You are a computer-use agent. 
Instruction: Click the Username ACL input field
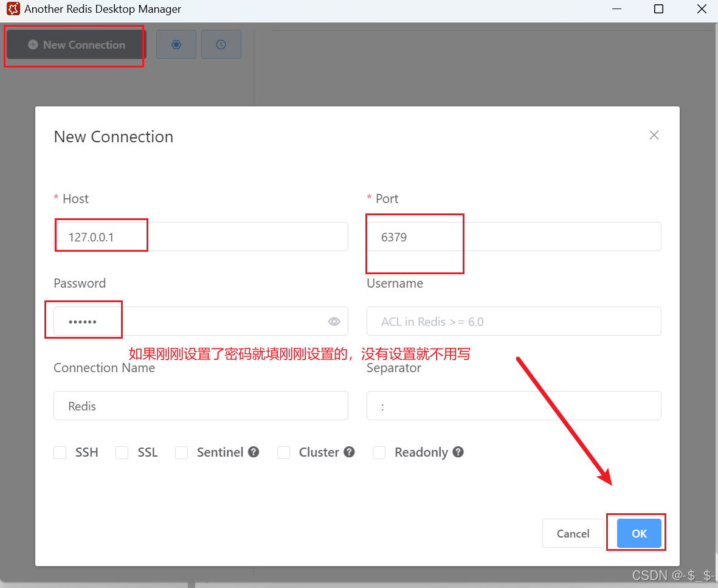(514, 322)
